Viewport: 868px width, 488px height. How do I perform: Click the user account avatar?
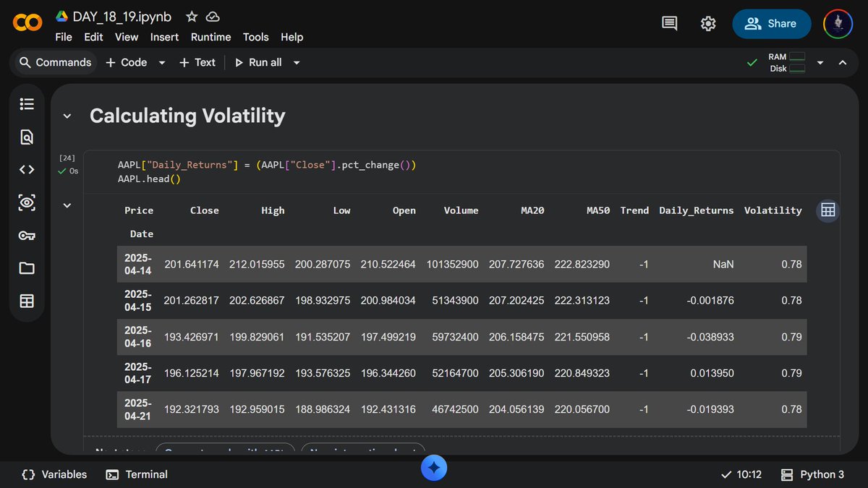click(838, 24)
